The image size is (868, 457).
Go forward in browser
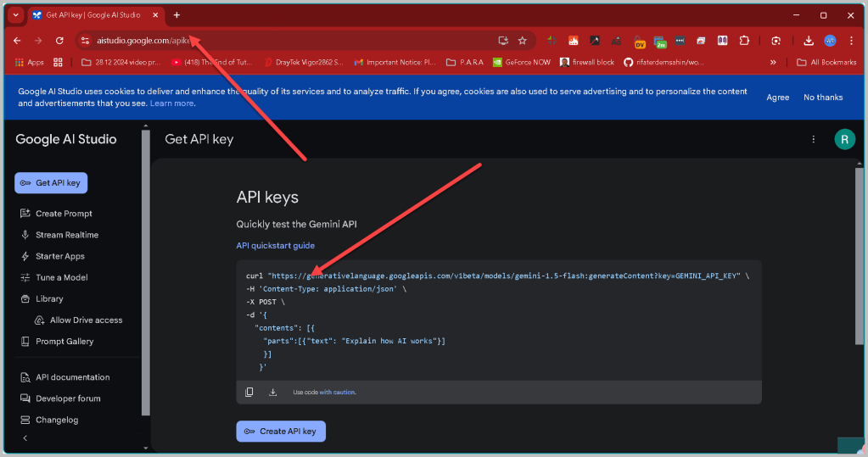click(38, 41)
